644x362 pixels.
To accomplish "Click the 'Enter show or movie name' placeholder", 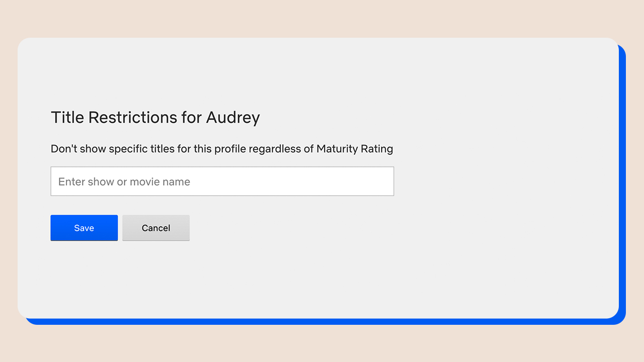I will click(x=124, y=182).
